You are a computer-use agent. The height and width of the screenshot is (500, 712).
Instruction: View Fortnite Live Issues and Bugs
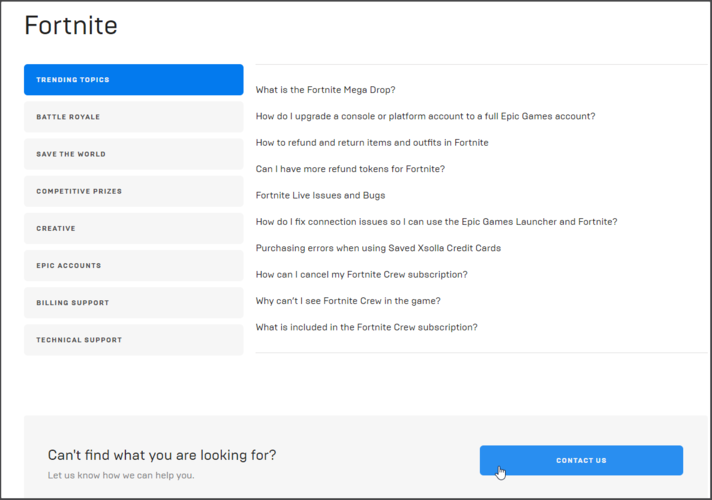pyautogui.click(x=320, y=195)
